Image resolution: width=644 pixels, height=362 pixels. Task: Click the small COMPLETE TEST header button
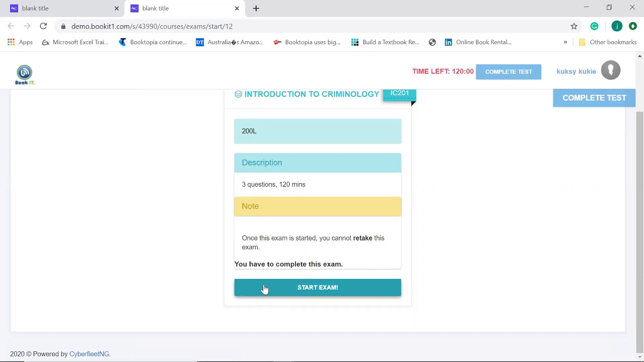pos(509,71)
